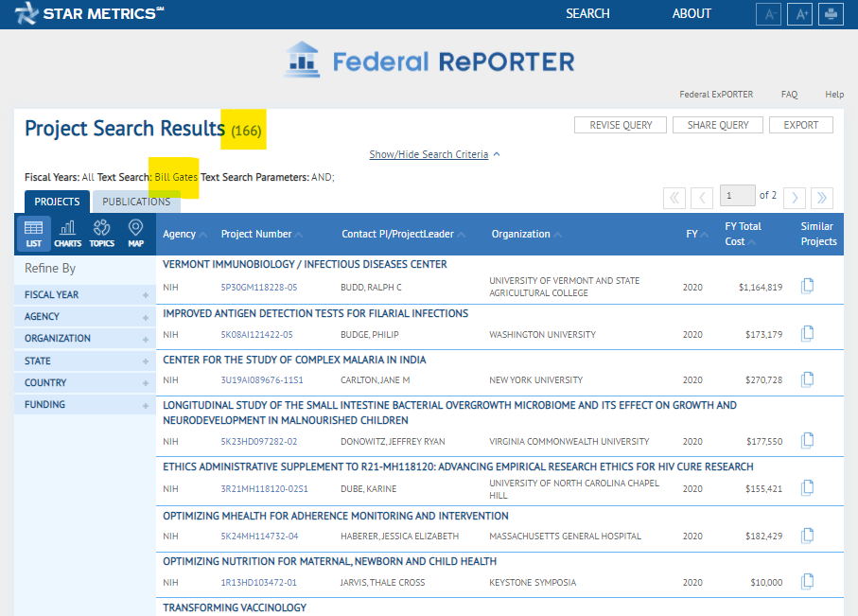
Task: Expand the Funding refine filter
Action: 85,405
